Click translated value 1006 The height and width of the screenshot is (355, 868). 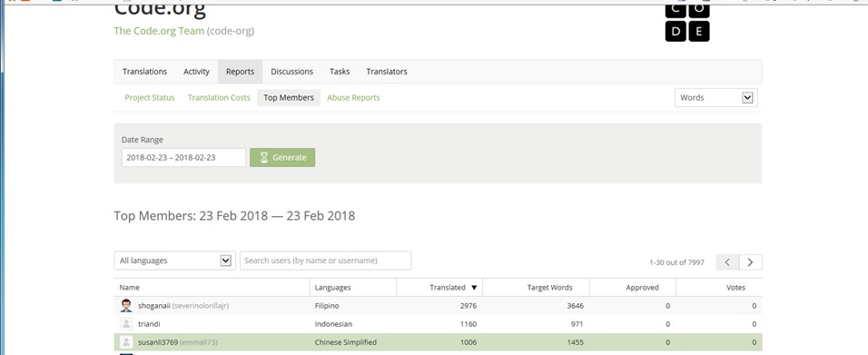tap(469, 342)
